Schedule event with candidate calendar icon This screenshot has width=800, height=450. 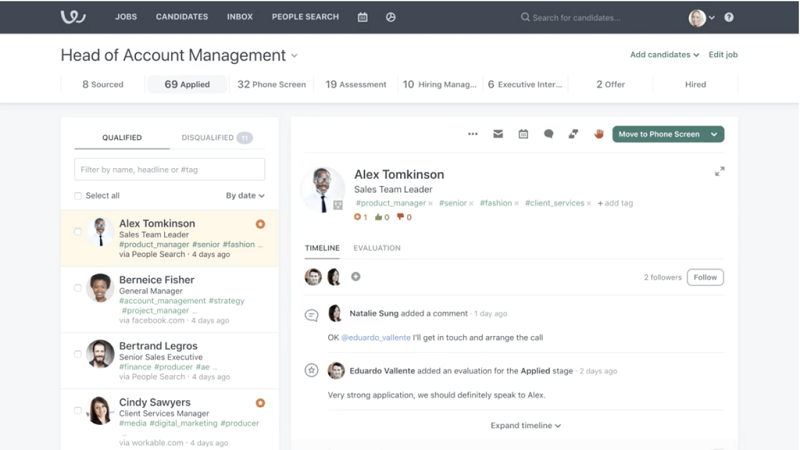pos(523,134)
